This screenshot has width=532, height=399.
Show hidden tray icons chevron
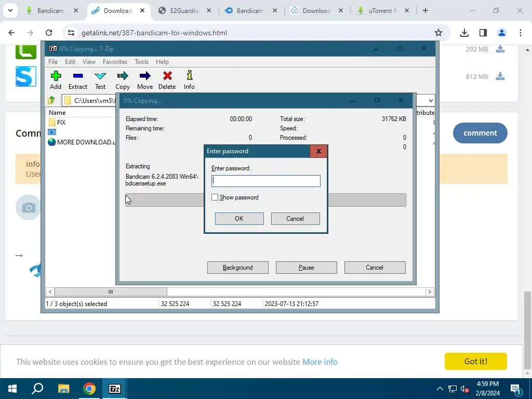click(x=440, y=389)
